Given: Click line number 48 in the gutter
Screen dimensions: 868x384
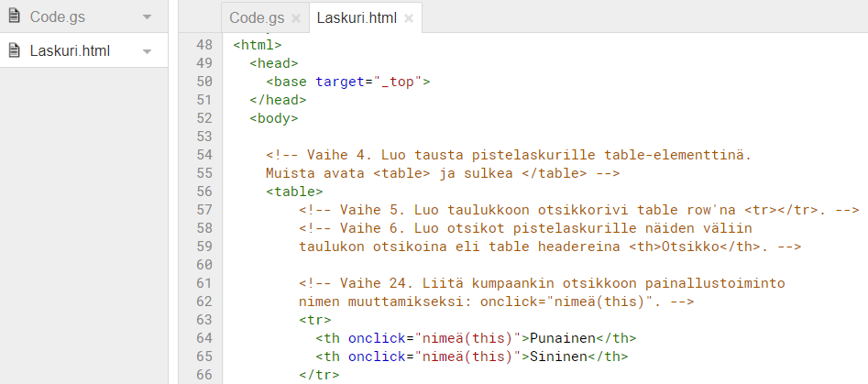Looking at the screenshot, I should pos(204,45).
